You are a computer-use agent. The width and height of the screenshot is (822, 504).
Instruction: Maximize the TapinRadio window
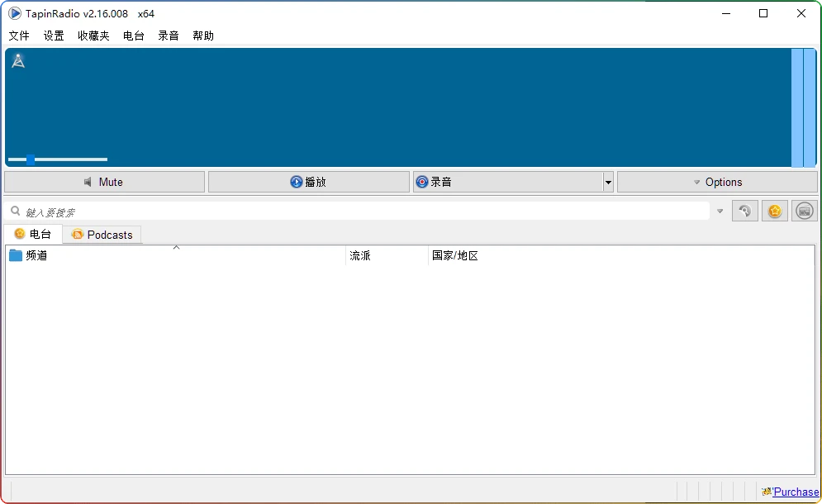click(763, 14)
